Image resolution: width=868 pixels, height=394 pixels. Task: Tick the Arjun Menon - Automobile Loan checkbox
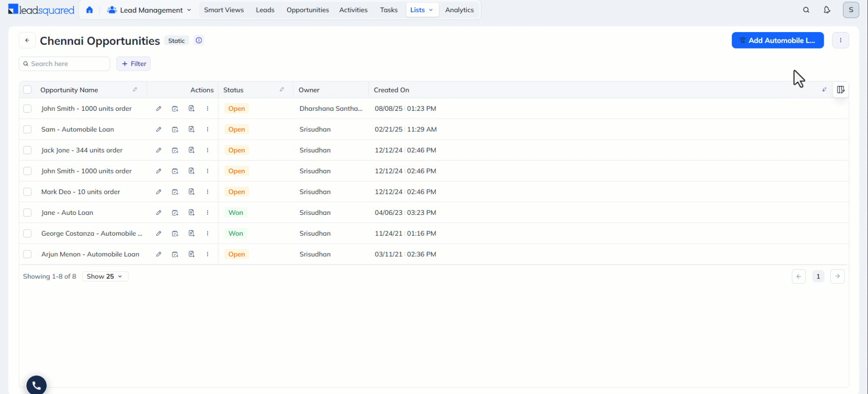[x=27, y=254]
